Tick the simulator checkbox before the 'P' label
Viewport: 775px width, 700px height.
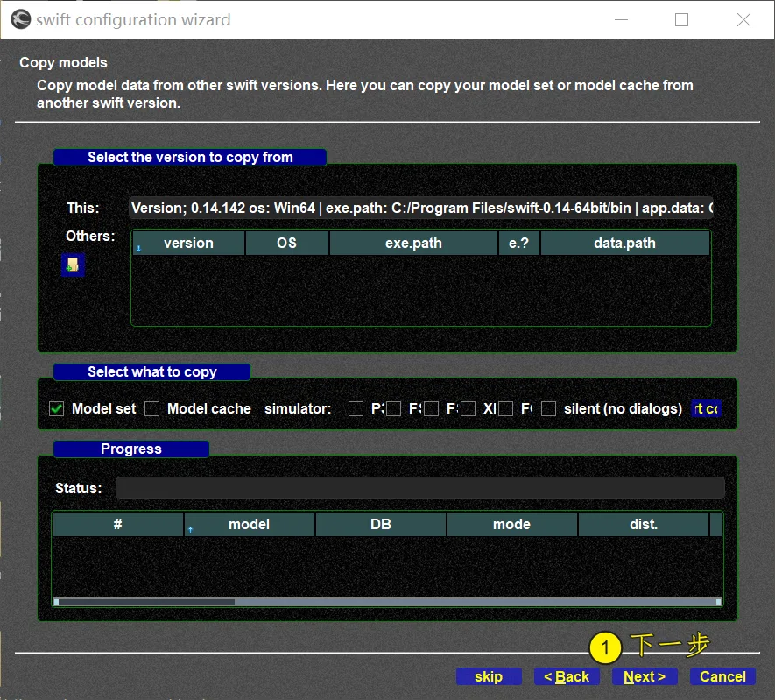(x=356, y=409)
